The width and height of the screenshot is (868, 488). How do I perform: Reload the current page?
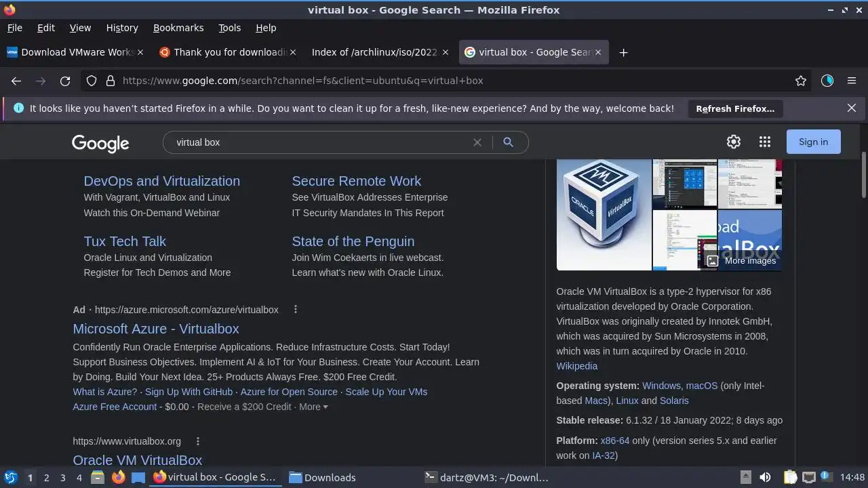[x=65, y=81]
